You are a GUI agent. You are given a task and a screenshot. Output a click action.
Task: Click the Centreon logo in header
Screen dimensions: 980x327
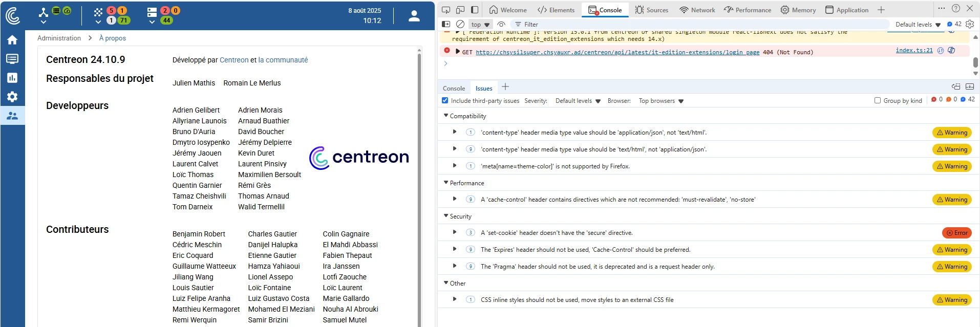pyautogui.click(x=13, y=15)
